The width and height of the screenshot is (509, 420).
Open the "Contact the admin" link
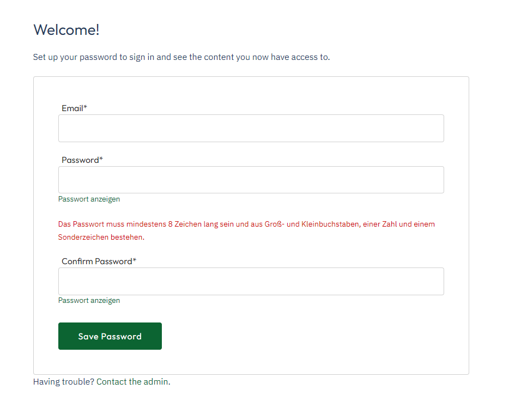click(133, 381)
